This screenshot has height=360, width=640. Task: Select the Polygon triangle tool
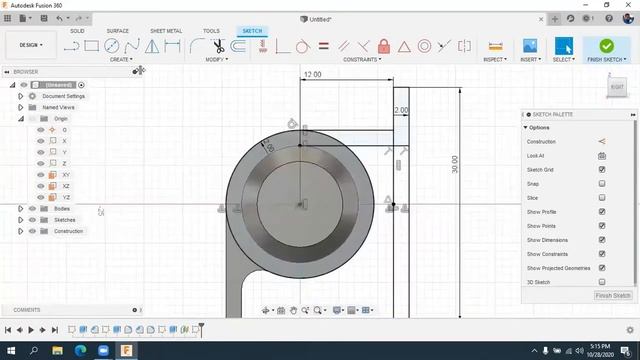[x=152, y=46]
